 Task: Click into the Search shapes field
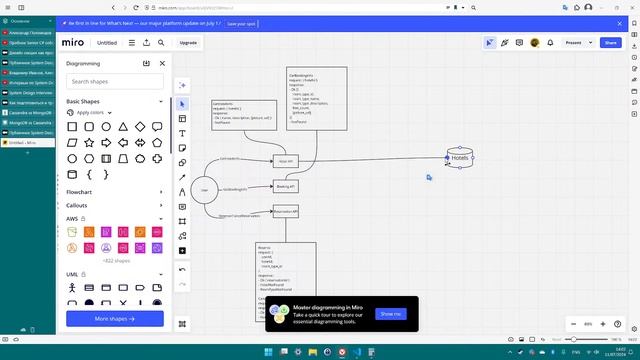tap(115, 82)
